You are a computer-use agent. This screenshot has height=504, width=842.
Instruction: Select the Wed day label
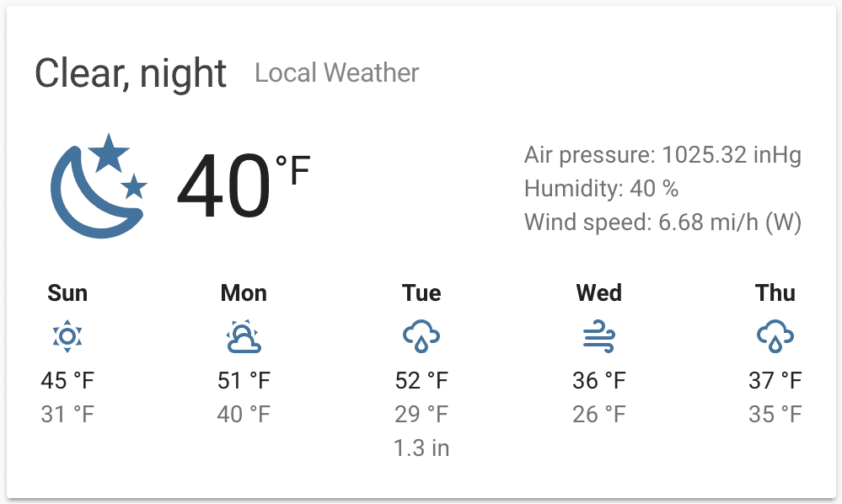[599, 293]
